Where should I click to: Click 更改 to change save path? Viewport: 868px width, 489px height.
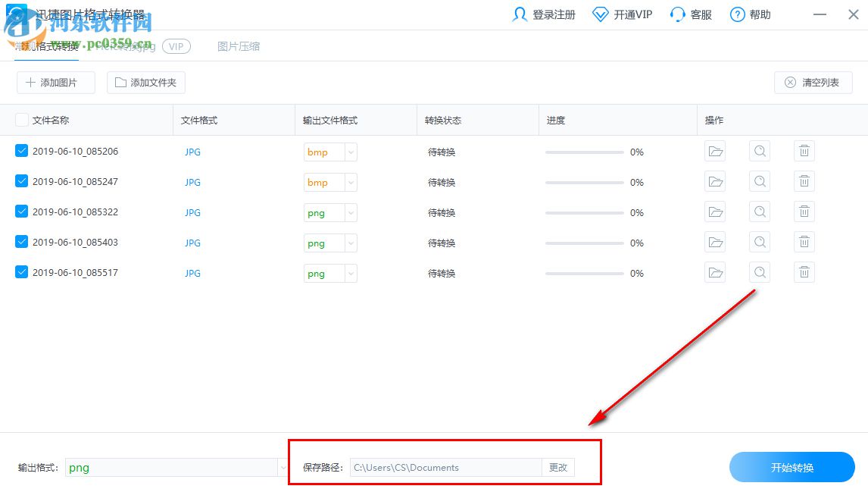(558, 468)
